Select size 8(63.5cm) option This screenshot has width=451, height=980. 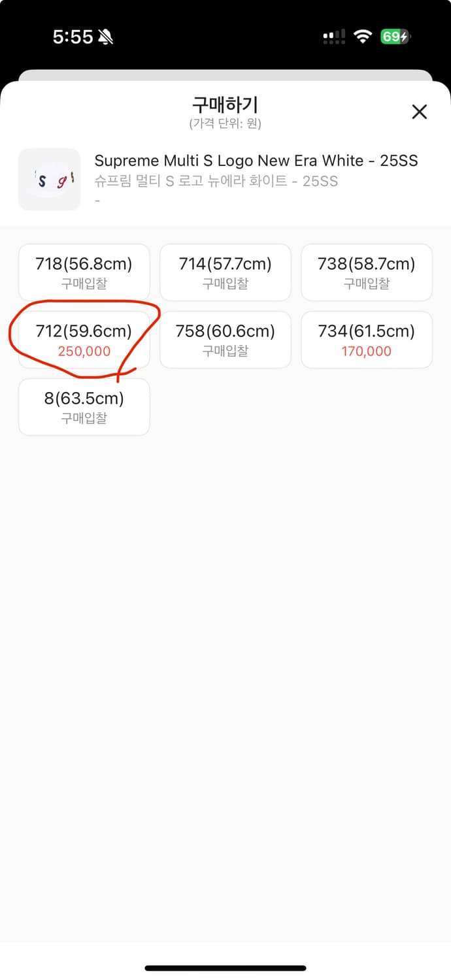pos(84,407)
